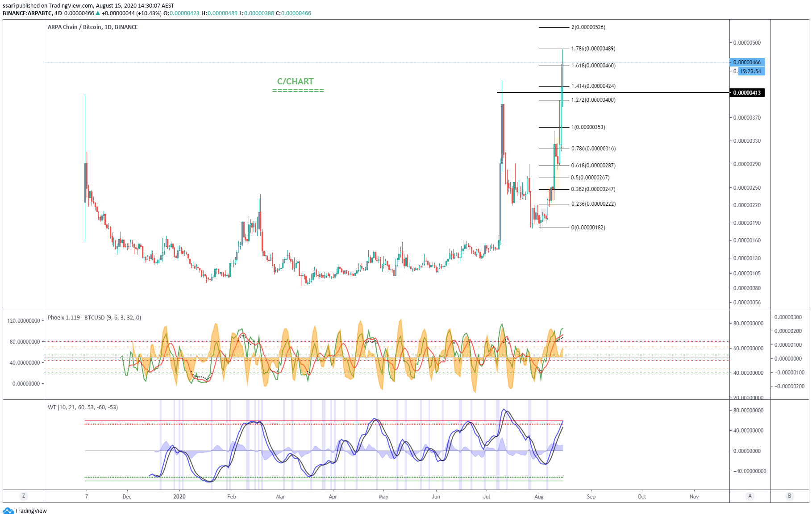Click the 0.00000500 price axis value
The height and width of the screenshot is (519, 812).
[747, 43]
